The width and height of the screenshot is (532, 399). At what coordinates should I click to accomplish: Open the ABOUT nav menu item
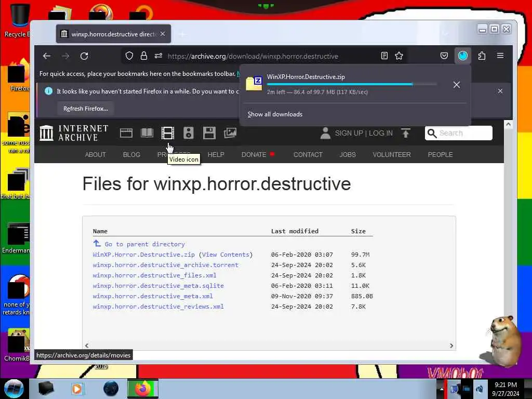point(96,155)
